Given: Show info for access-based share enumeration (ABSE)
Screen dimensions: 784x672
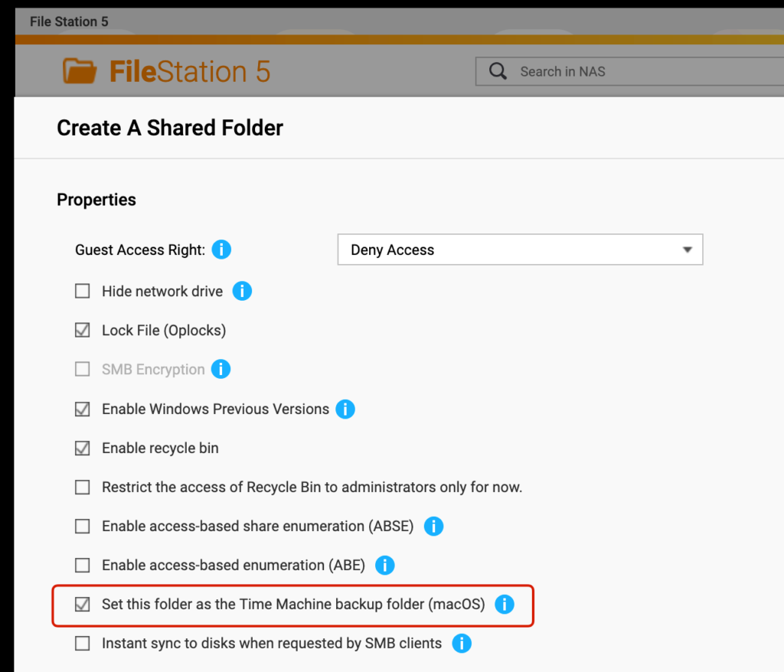Looking at the screenshot, I should click(433, 526).
